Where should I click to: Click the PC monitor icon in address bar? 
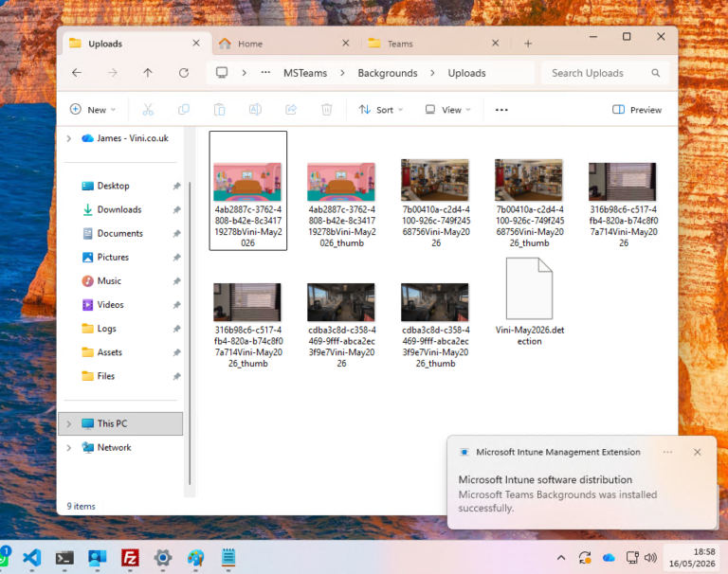pos(222,73)
